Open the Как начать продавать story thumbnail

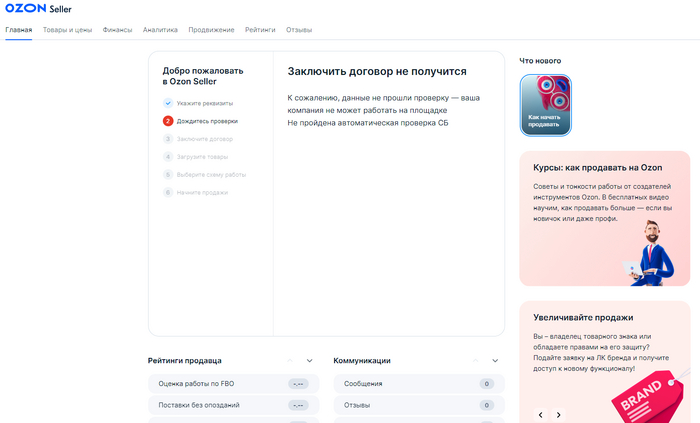pyautogui.click(x=546, y=105)
